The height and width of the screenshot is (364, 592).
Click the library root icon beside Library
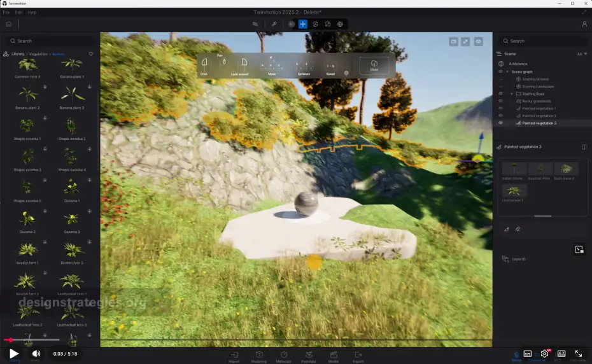6,54
